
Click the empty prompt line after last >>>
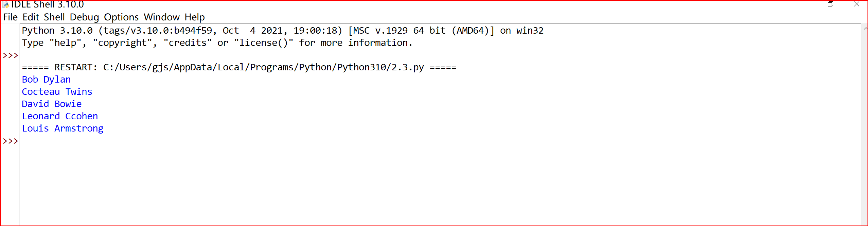pyautogui.click(x=441, y=141)
